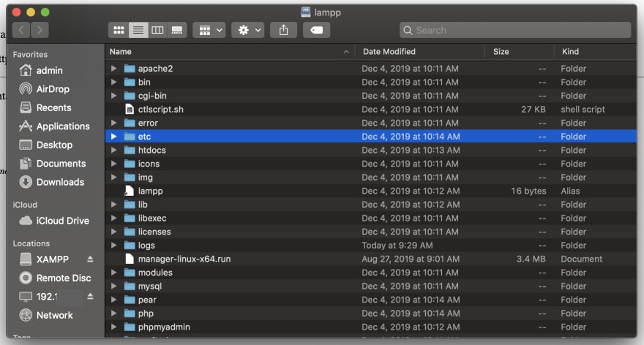Screen dimensions: 644x345
Task: Click the 'shell script' kind cell
Action: tap(583, 109)
